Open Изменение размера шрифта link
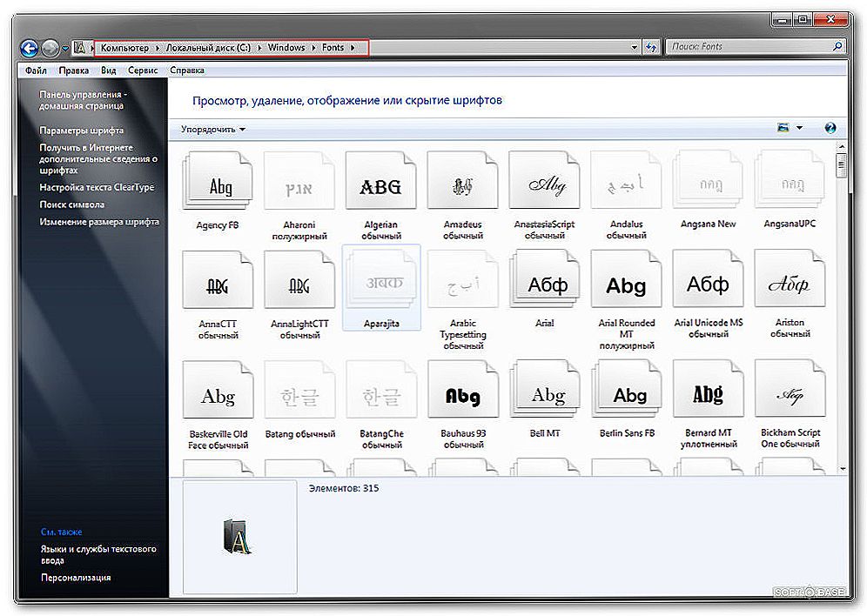Screen dimensions: 867x616 [99, 222]
